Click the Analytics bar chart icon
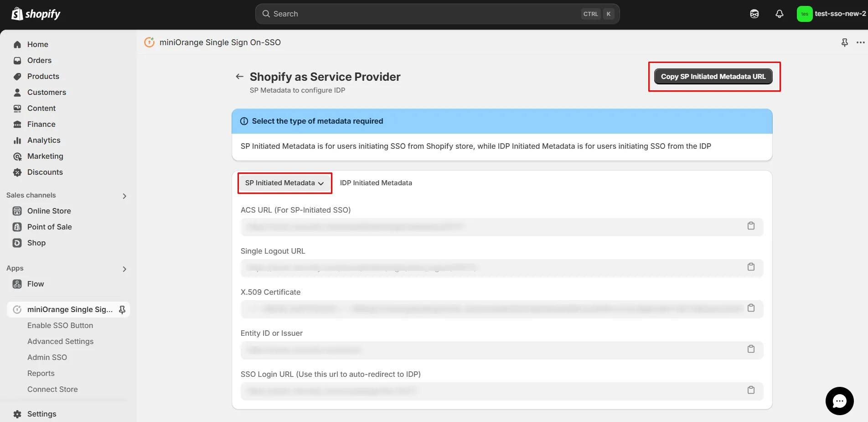The image size is (868, 422). tap(17, 140)
